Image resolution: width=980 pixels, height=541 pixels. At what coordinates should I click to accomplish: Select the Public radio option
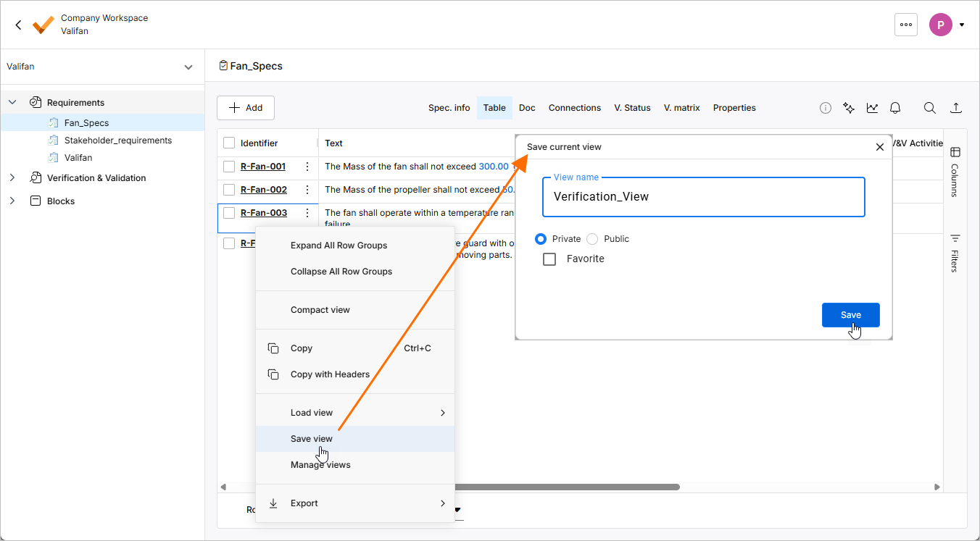coord(592,239)
